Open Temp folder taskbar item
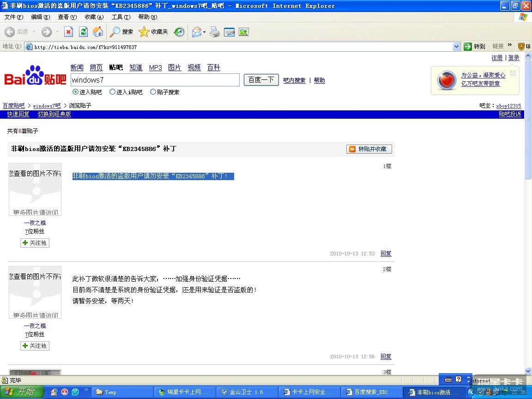532x399 pixels. [122, 392]
